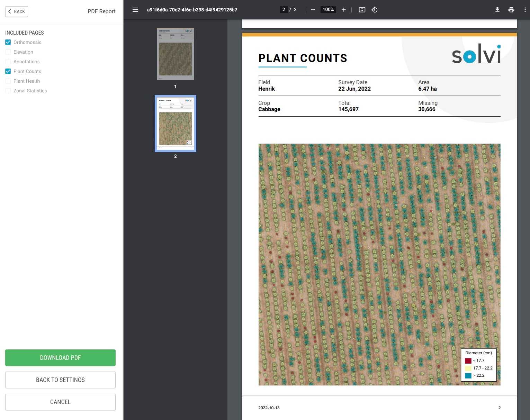530x420 pixels.
Task: Disable the Annotations page option
Action: click(x=8, y=62)
